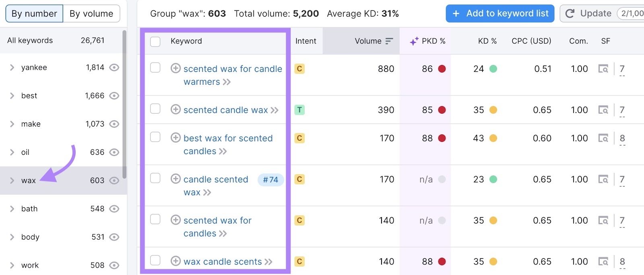644x275 pixels.
Task: Expand the wax keyword group
Action: 12,180
